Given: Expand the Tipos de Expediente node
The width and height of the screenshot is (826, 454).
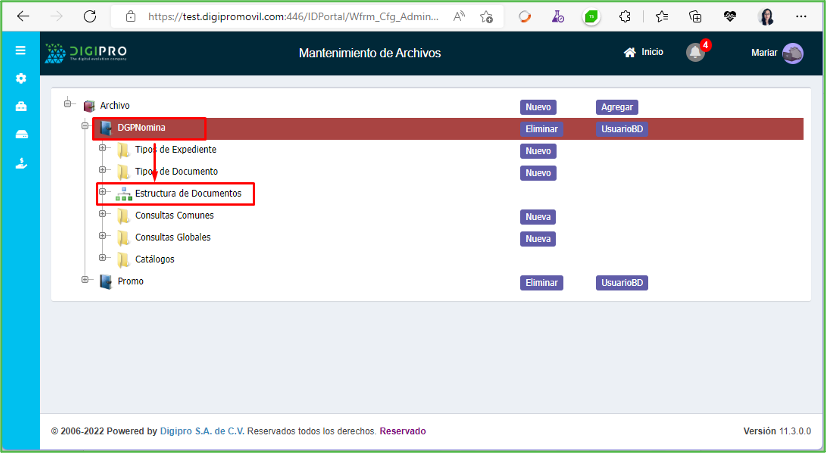Looking at the screenshot, I should 102,150.
